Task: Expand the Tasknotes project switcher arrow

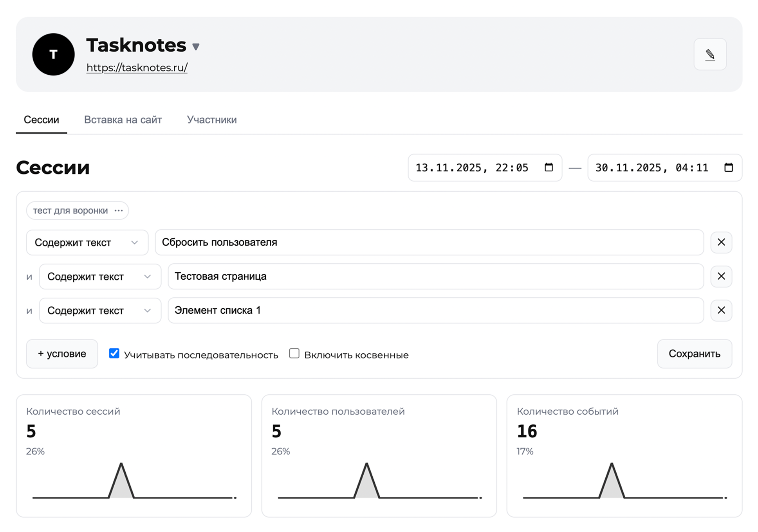Action: pyautogui.click(x=196, y=47)
